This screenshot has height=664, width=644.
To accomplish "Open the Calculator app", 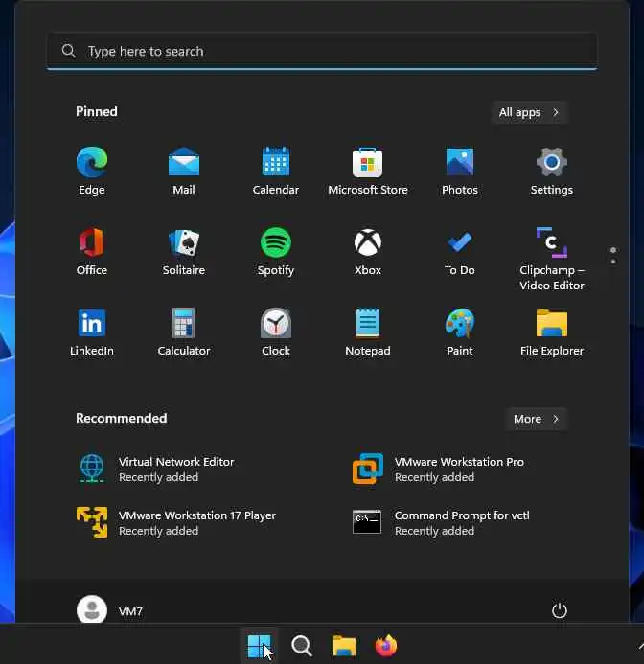I will coord(183,332).
